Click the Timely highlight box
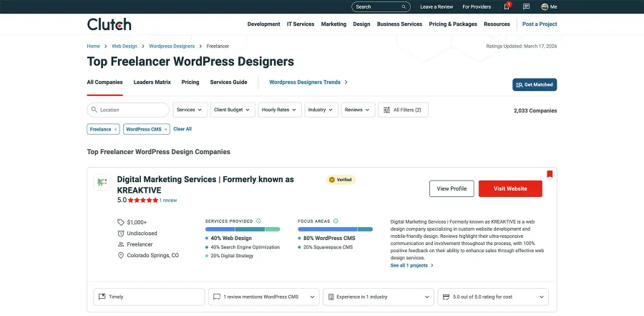The width and height of the screenshot is (644, 316). coord(149,297)
